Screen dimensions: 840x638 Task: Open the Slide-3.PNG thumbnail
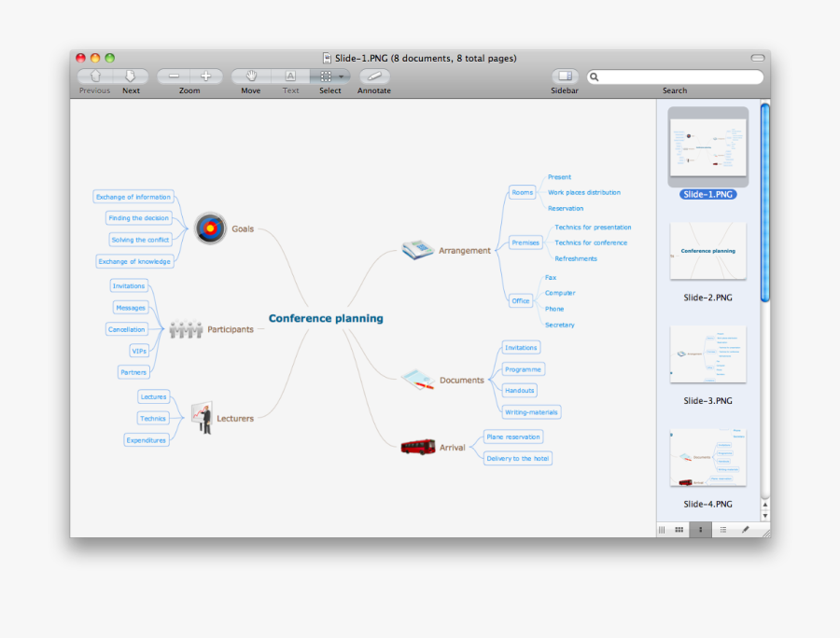coord(707,354)
